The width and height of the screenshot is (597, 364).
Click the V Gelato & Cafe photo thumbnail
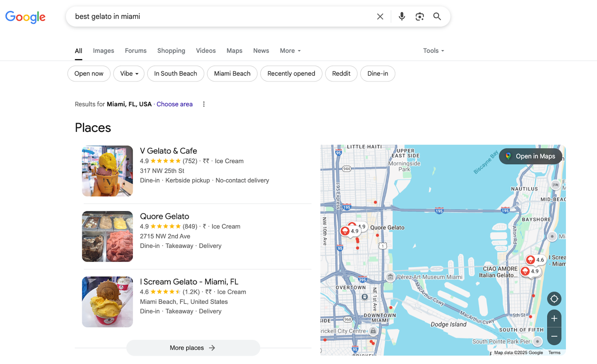(107, 171)
